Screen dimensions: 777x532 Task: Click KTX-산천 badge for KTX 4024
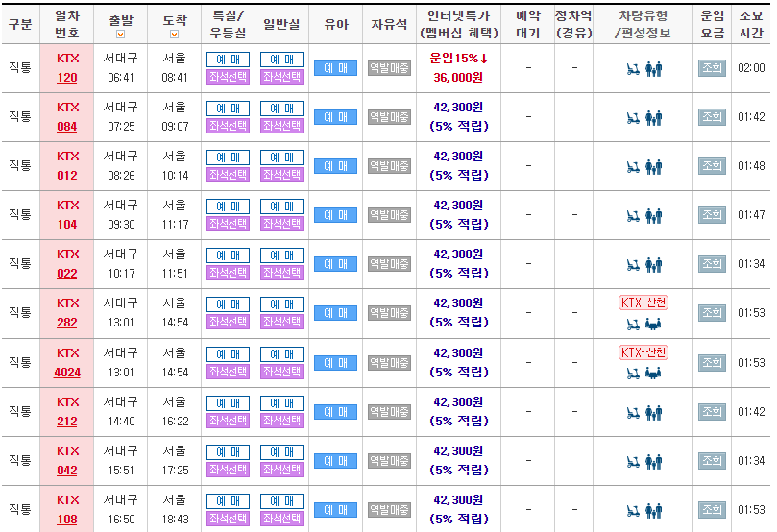click(x=643, y=352)
